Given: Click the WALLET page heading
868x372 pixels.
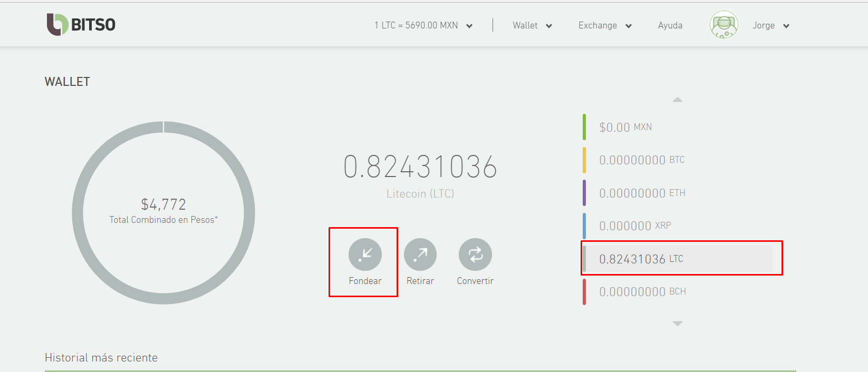Looking at the screenshot, I should 67,82.
